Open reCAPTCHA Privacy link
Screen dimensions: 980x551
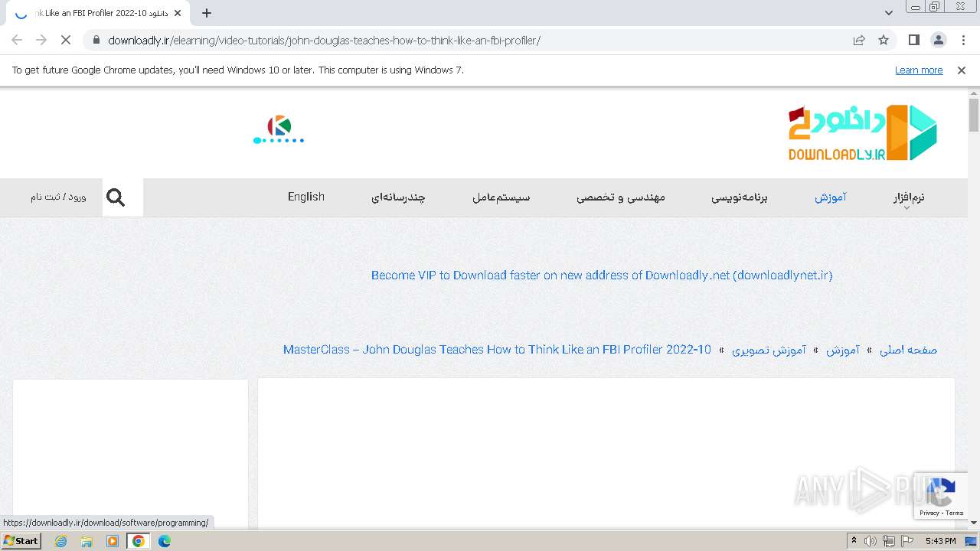tap(929, 513)
